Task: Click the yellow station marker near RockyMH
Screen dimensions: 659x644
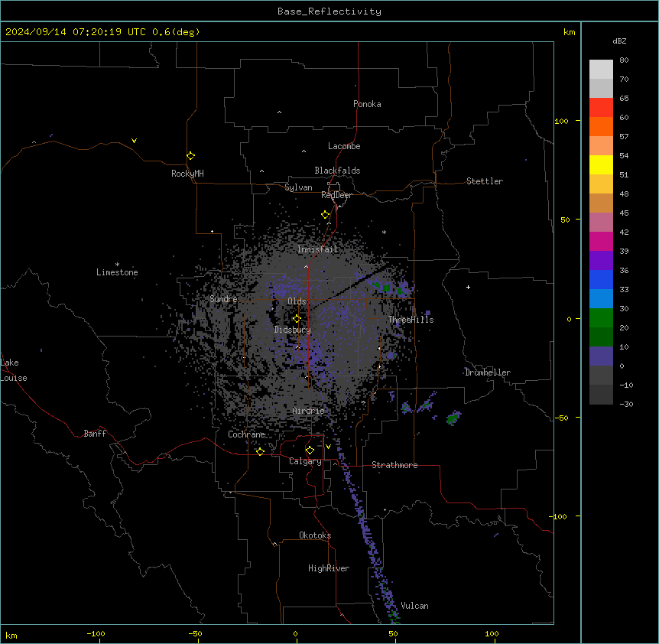Action: click(x=190, y=155)
